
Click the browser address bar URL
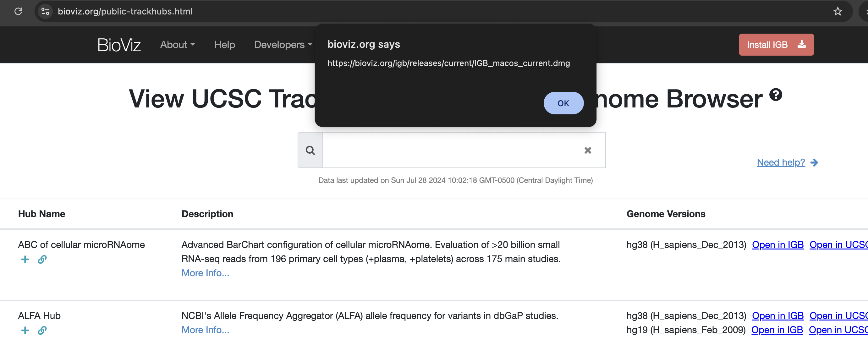pos(125,11)
